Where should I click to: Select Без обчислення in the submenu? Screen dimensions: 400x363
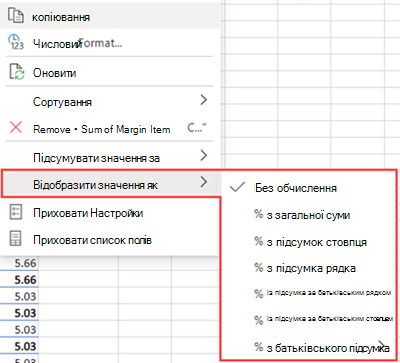308,188
